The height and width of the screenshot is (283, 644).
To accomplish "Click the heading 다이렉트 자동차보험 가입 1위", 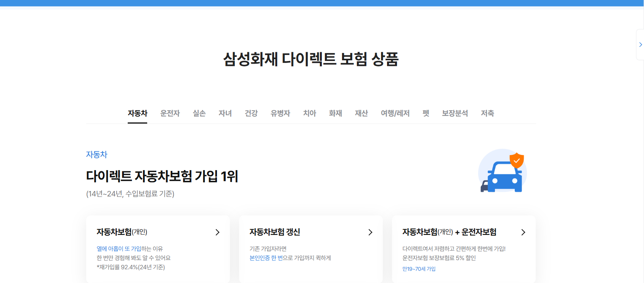I will pyautogui.click(x=162, y=176).
